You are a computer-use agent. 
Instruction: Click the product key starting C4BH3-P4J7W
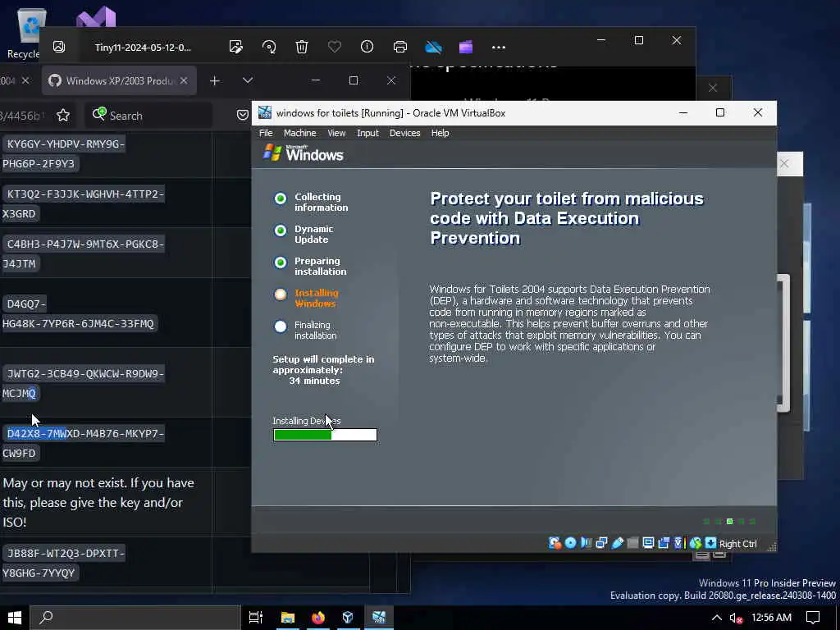(x=84, y=253)
